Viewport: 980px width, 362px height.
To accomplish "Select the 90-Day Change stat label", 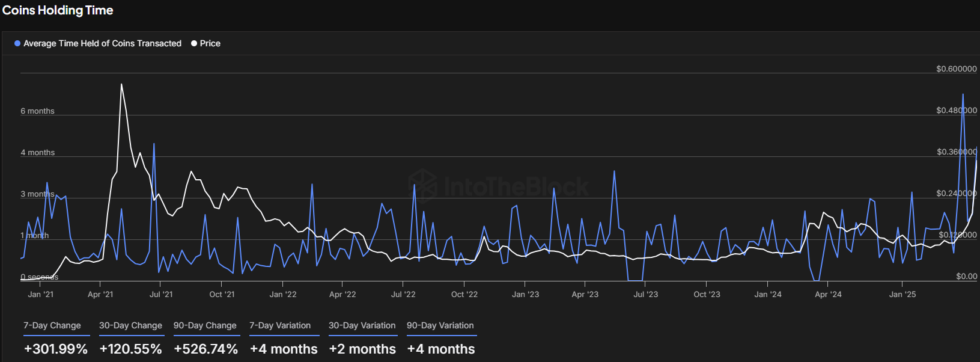I will coord(205,325).
